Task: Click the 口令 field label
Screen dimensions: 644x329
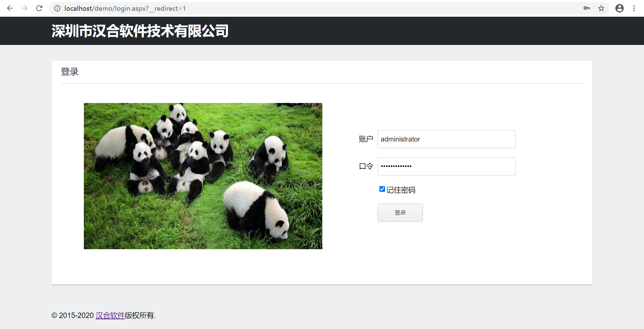Action: point(366,166)
